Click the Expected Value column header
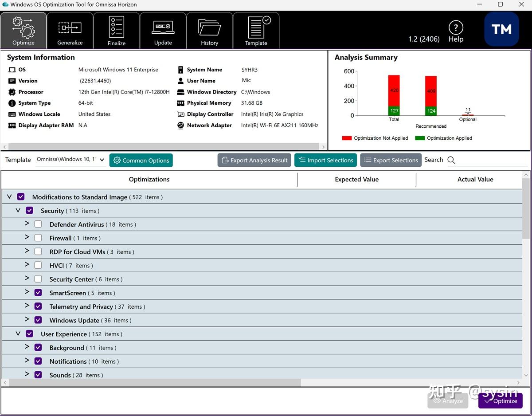Viewport: 532px width, 416px height. pos(357,180)
